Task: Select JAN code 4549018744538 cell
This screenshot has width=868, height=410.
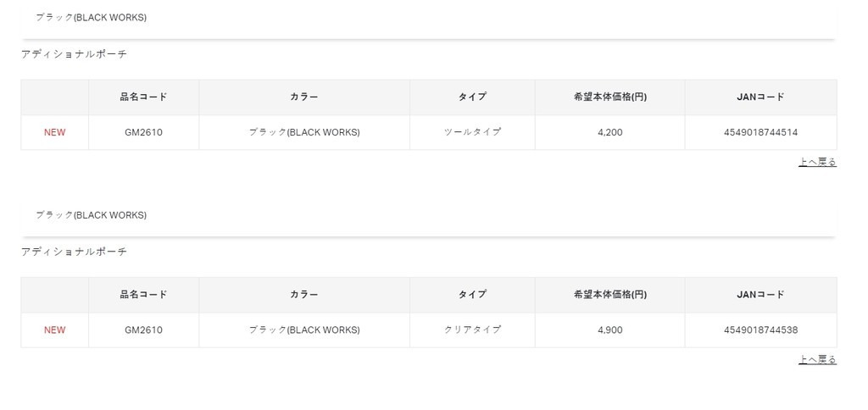Action: 761,330
